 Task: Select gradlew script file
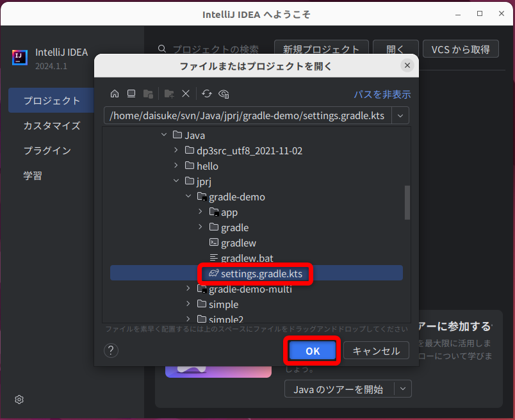click(x=256, y=243)
